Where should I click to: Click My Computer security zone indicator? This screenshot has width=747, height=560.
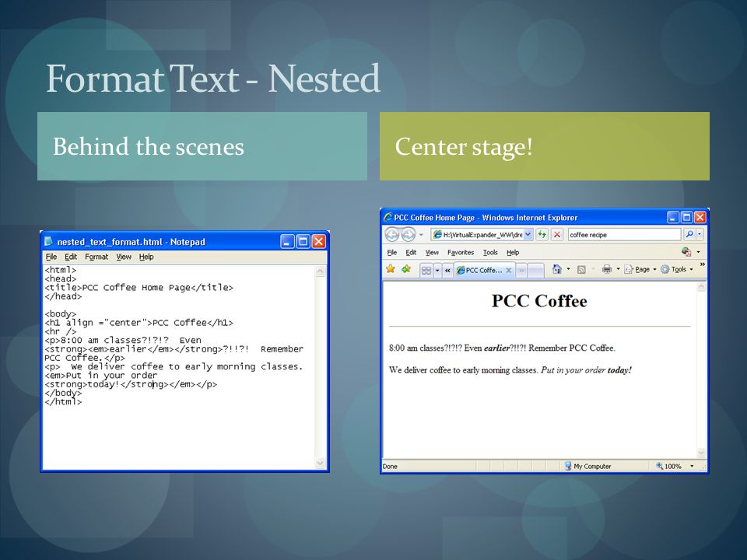click(587, 466)
